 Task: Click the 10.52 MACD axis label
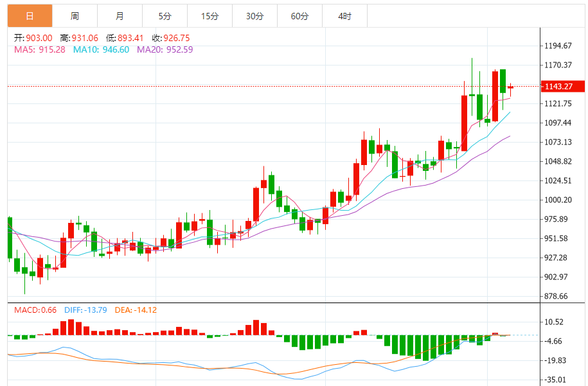click(554, 322)
